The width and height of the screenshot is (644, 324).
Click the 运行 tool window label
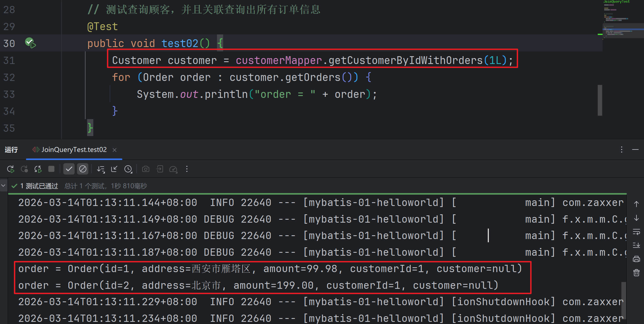[11, 150]
